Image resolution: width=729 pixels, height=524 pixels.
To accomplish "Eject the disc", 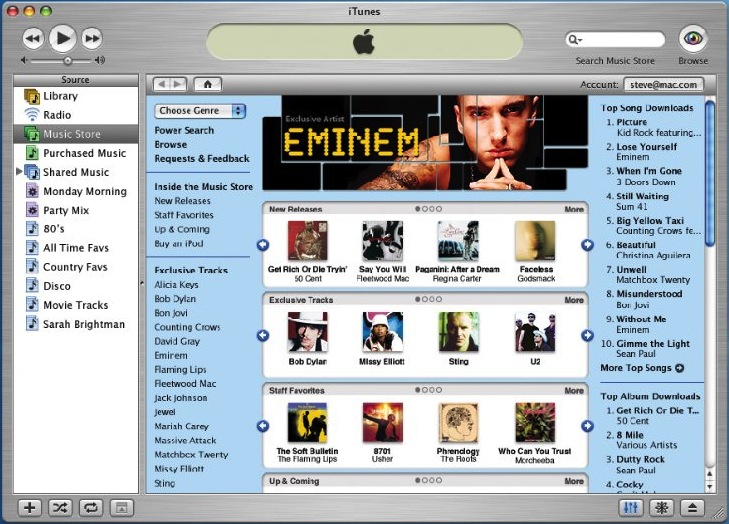I will [x=692, y=507].
